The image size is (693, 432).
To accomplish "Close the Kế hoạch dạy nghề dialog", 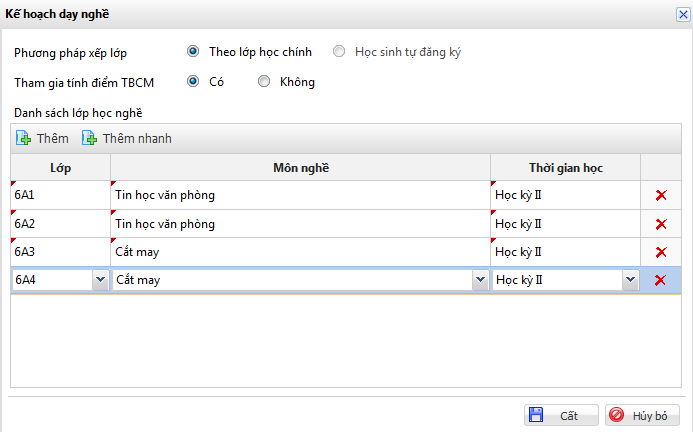I will [x=682, y=13].
